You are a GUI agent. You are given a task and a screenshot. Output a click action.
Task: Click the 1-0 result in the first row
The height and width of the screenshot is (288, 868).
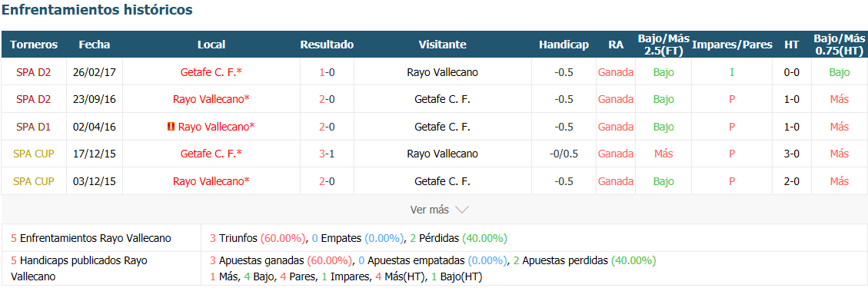[x=327, y=72]
